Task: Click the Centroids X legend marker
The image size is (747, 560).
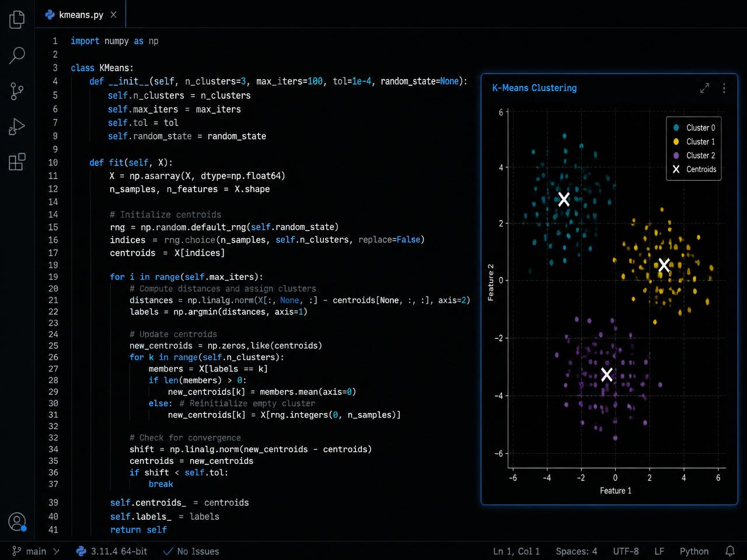Action: (676, 169)
